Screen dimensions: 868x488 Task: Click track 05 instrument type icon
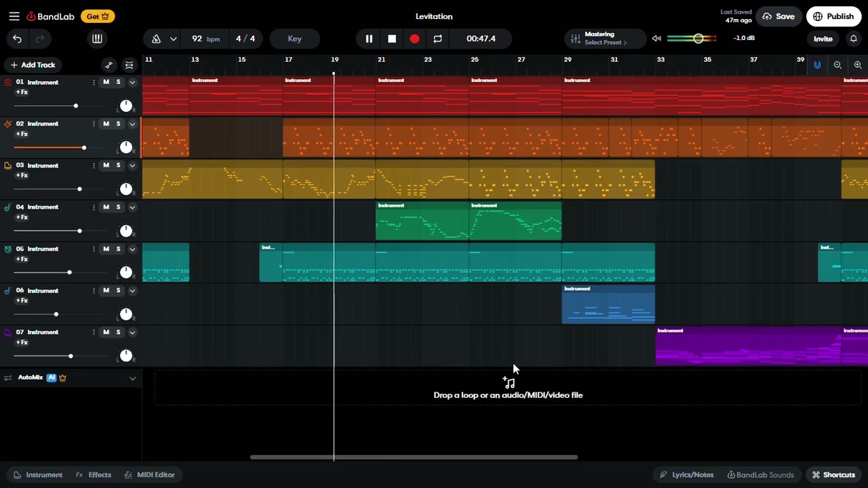pos(7,249)
